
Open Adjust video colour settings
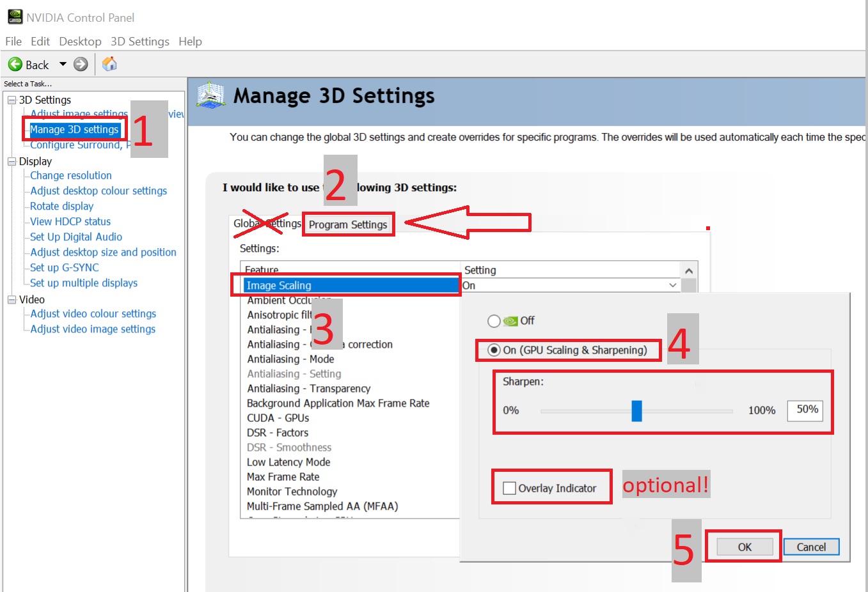tap(93, 314)
